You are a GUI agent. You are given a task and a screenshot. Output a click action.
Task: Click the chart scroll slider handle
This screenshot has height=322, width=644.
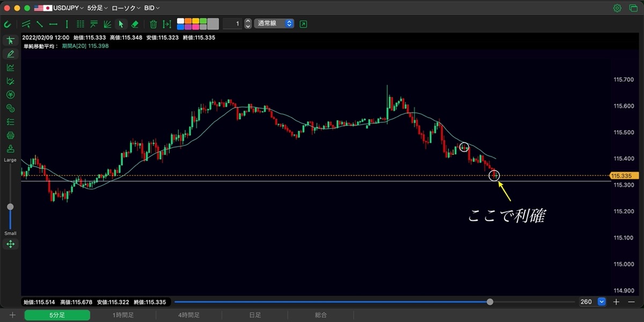(x=490, y=302)
